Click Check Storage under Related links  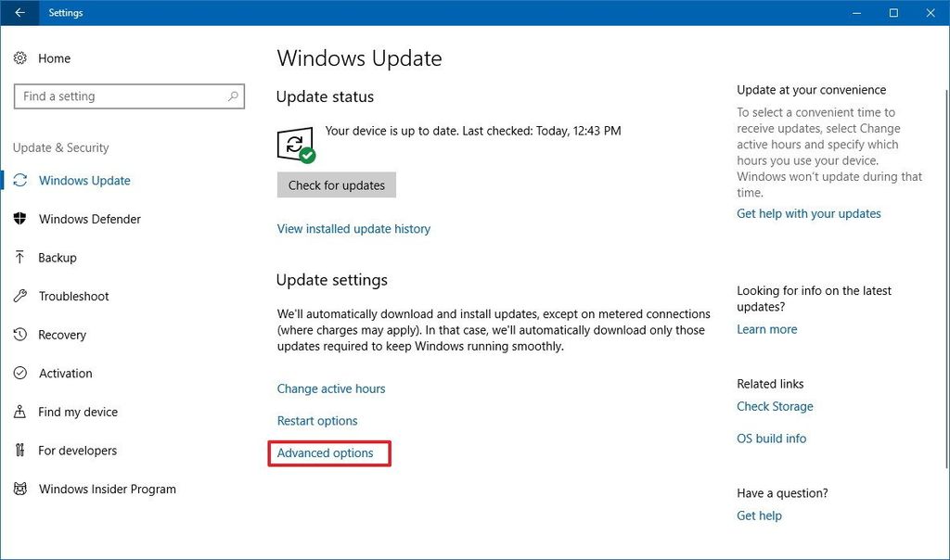[775, 406]
